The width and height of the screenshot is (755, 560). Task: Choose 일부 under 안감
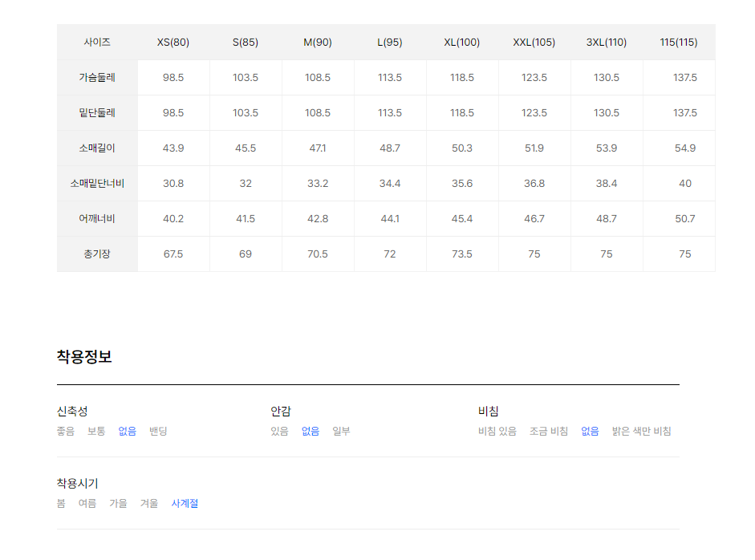(x=341, y=431)
